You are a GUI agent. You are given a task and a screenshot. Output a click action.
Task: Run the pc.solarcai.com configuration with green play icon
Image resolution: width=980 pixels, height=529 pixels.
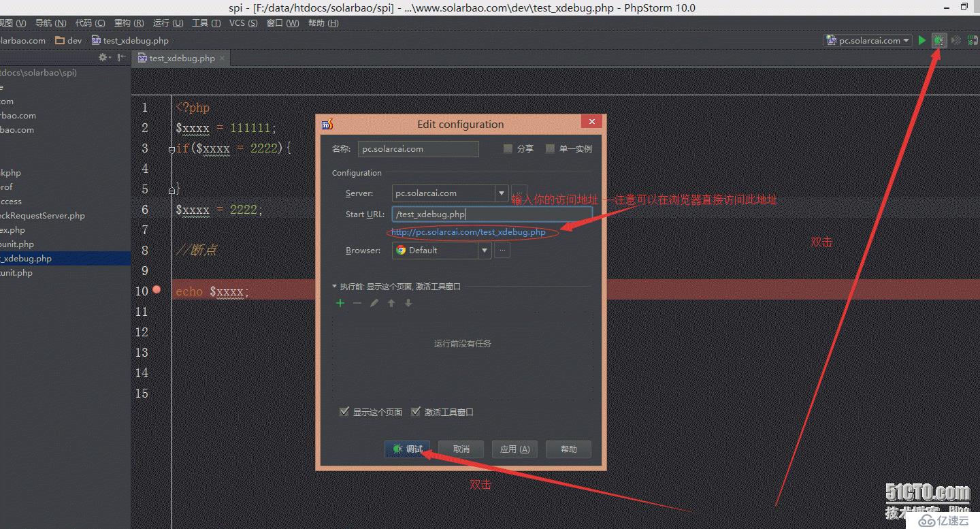click(x=921, y=40)
